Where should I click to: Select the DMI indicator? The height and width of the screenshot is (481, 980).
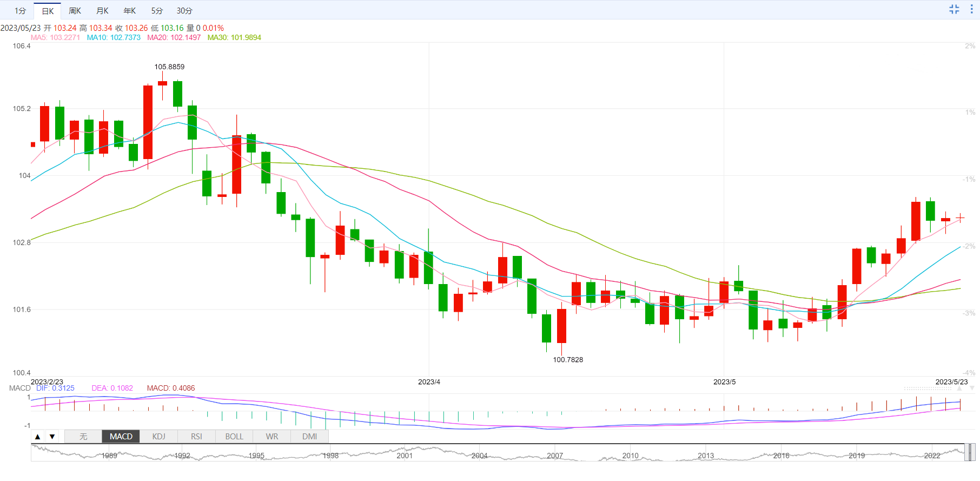310,437
